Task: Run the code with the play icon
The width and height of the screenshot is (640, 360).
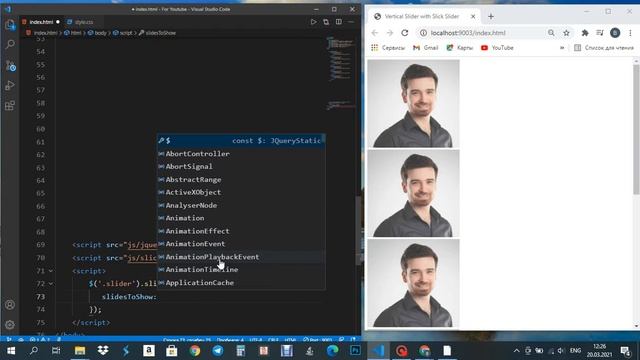Action: [313, 22]
